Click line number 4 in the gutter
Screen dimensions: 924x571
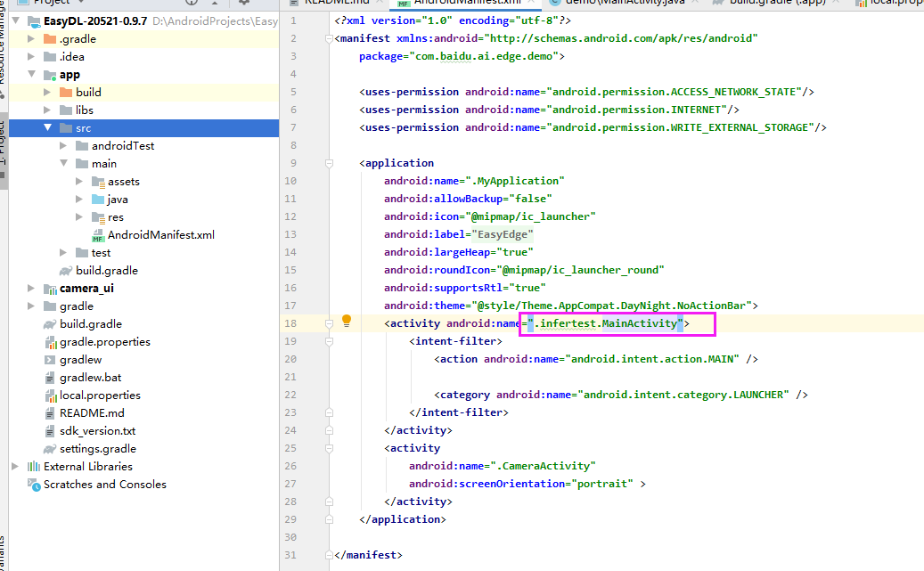pyautogui.click(x=293, y=74)
